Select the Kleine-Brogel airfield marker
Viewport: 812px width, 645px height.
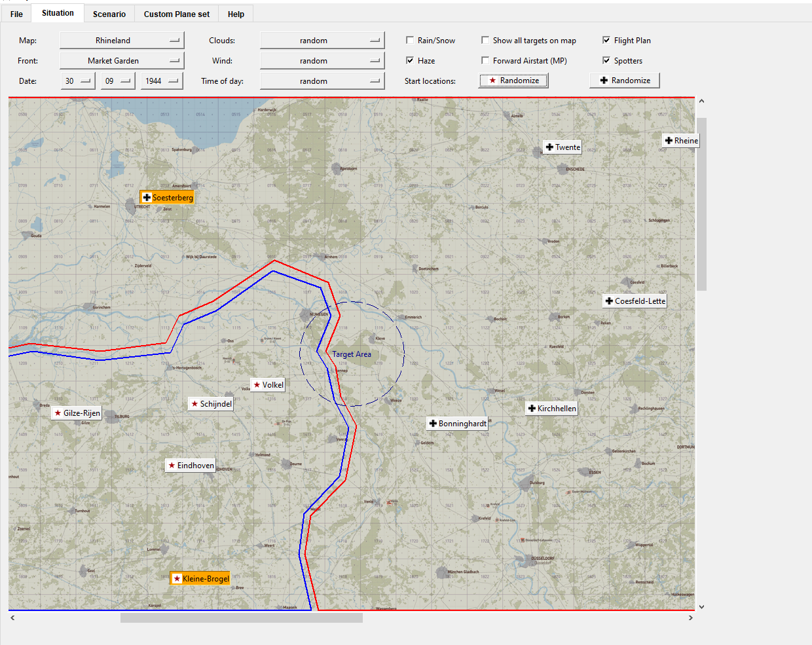(200, 579)
